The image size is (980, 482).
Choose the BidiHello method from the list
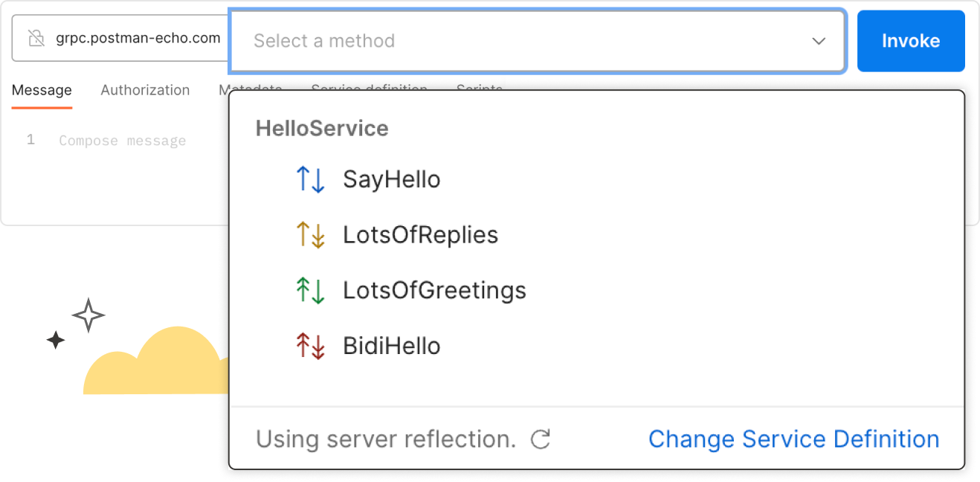tap(391, 345)
